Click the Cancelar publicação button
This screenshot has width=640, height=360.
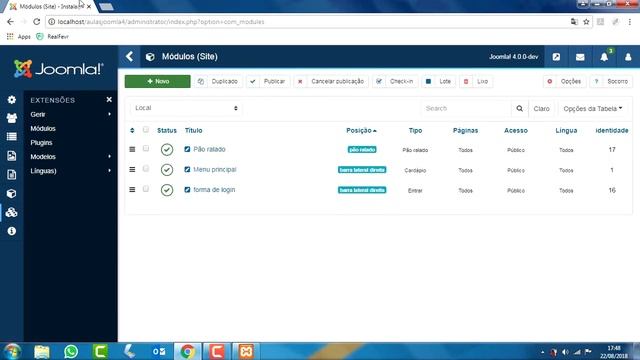[x=331, y=81]
